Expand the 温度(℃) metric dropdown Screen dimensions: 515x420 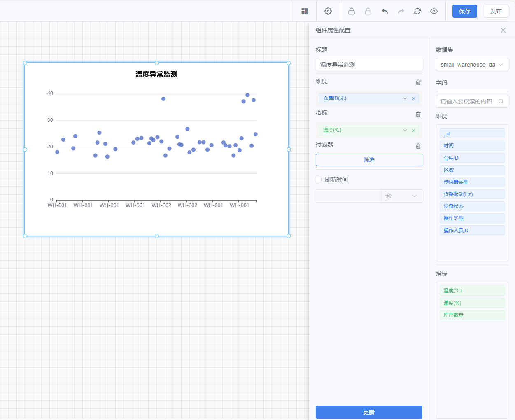click(x=405, y=130)
